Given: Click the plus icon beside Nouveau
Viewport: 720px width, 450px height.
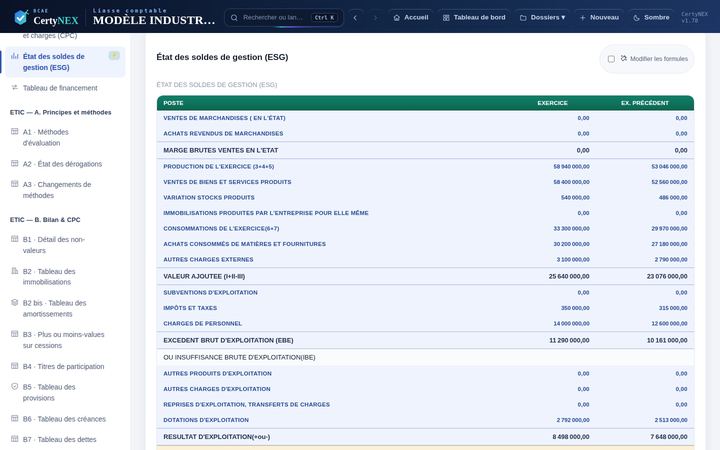Looking at the screenshot, I should coord(582,17).
